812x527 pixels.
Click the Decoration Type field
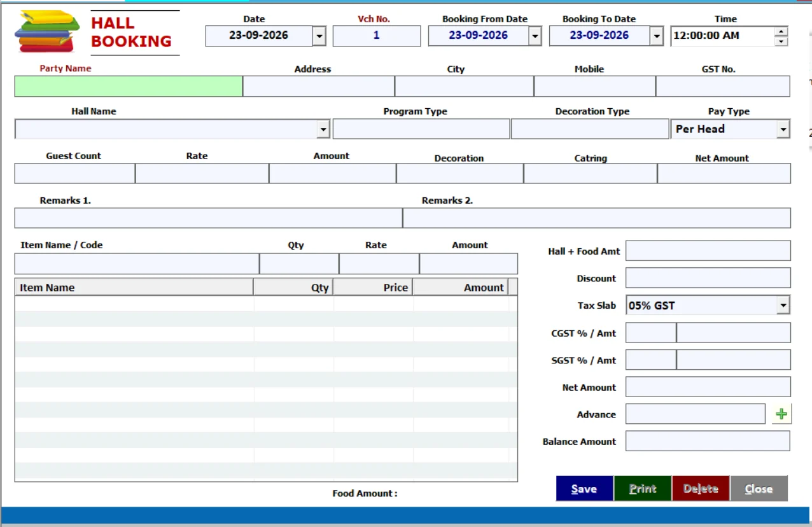coord(590,129)
